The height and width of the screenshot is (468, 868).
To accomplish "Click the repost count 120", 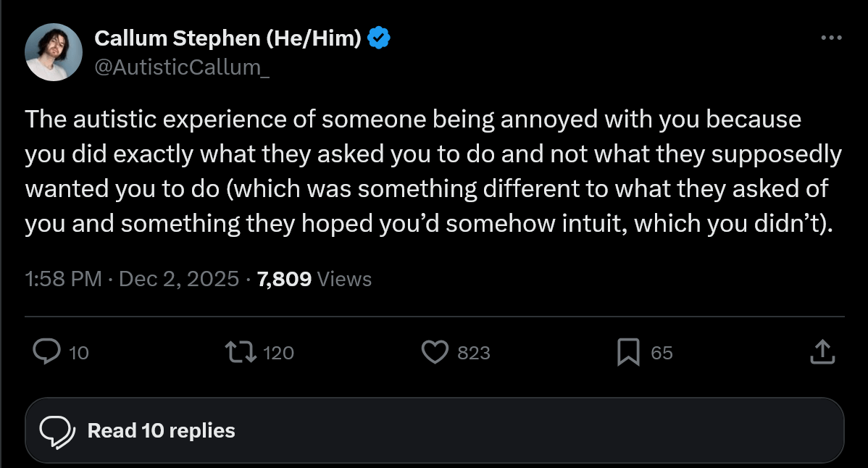I will [279, 353].
